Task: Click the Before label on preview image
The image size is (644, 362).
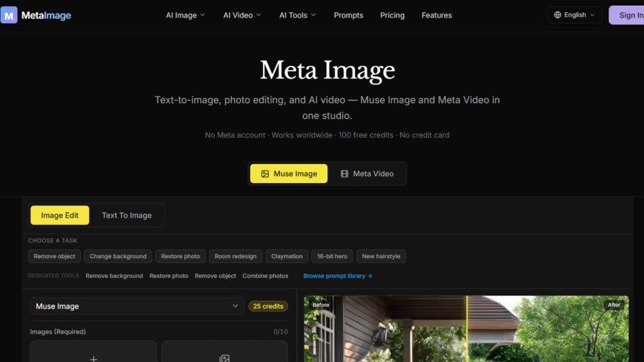Action: 321,305
